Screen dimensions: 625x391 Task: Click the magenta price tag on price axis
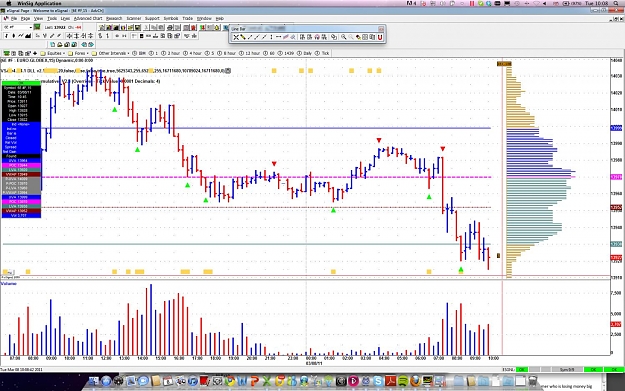[616, 177]
